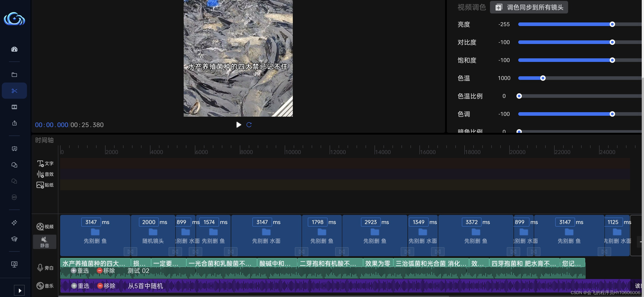Edit the 2000 ms clip duration field

149,222
